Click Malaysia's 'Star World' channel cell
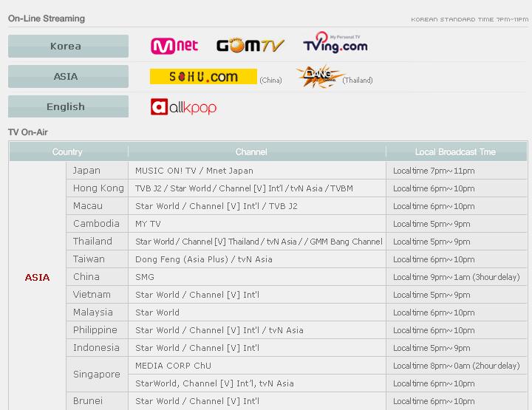The height and width of the screenshot is (410, 532). [257, 312]
